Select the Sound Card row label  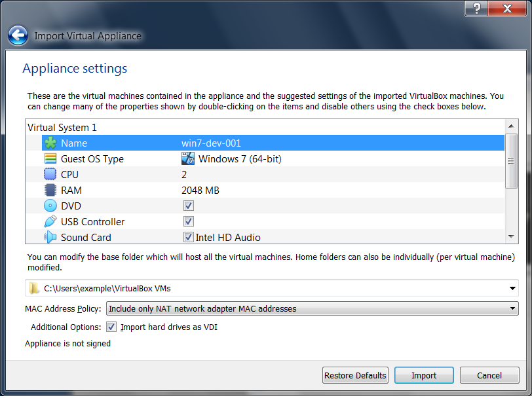tap(86, 237)
